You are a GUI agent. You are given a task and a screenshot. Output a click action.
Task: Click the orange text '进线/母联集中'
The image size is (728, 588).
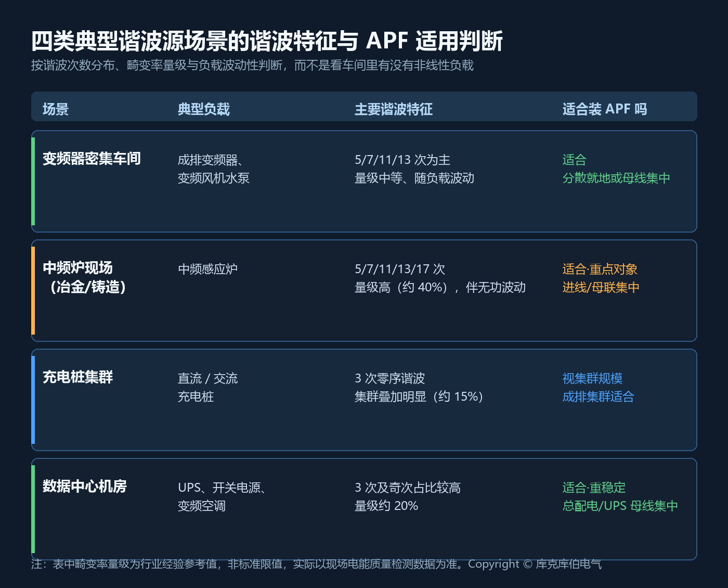pos(601,287)
